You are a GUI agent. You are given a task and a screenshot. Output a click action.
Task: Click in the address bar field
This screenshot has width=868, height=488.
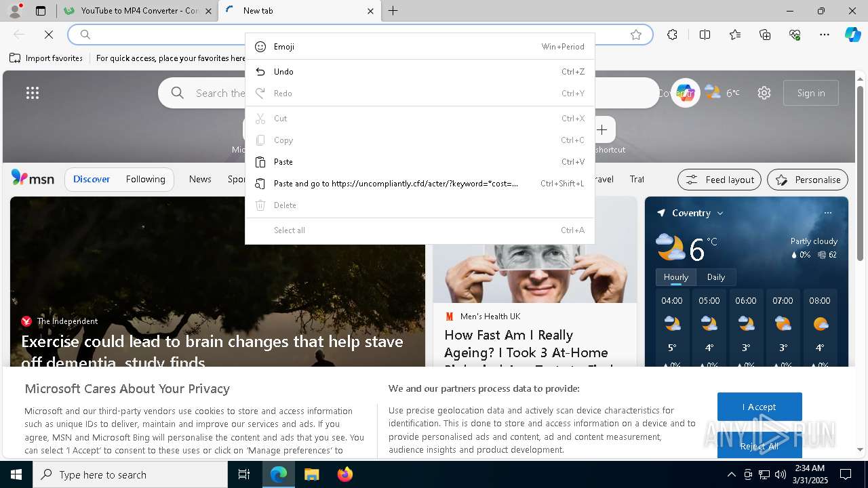tap(360, 35)
